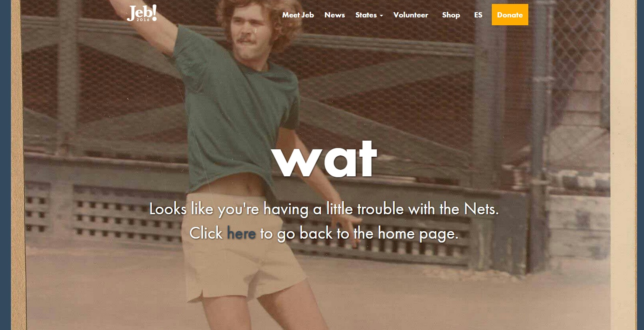Click the man's green t-shirt in photo
644x330 pixels.
pos(235,109)
